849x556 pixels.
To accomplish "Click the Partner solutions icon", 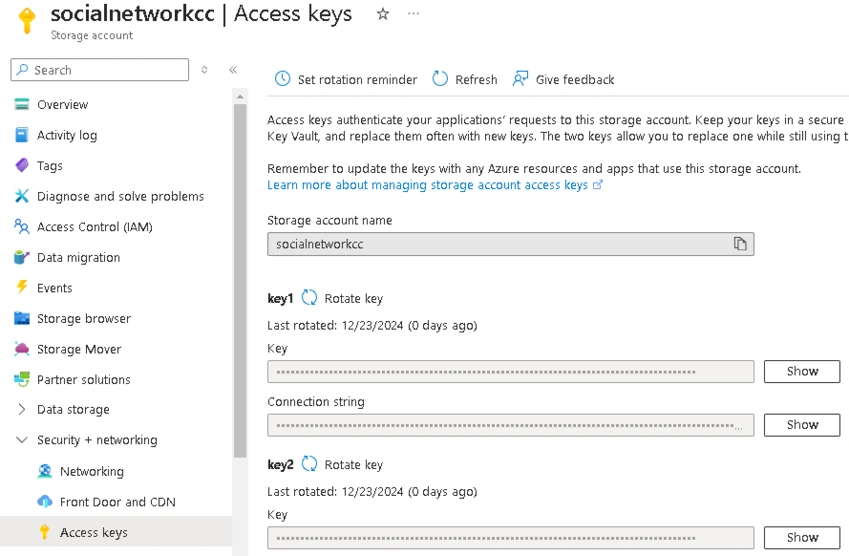I will 22,379.
